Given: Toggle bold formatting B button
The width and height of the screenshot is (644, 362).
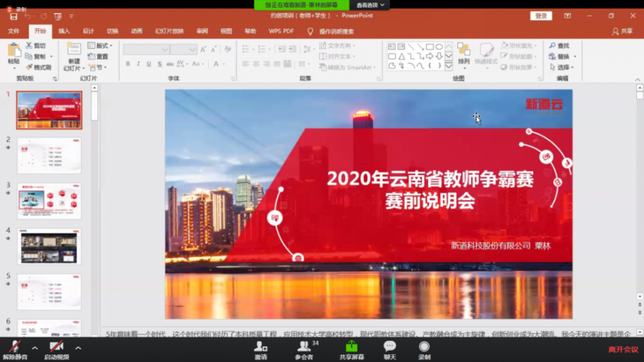Looking at the screenshot, I should [x=128, y=64].
